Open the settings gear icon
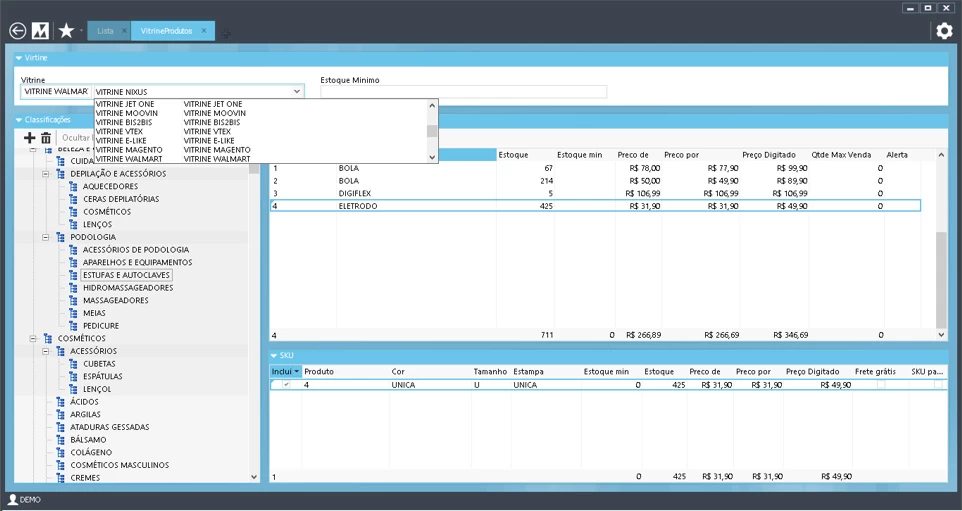Image resolution: width=962 pixels, height=511 pixels. coord(944,31)
